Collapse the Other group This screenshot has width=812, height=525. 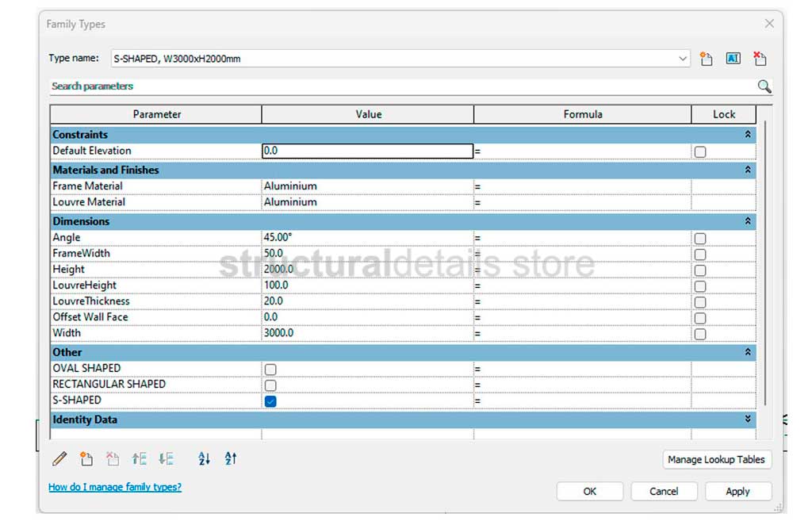748,352
